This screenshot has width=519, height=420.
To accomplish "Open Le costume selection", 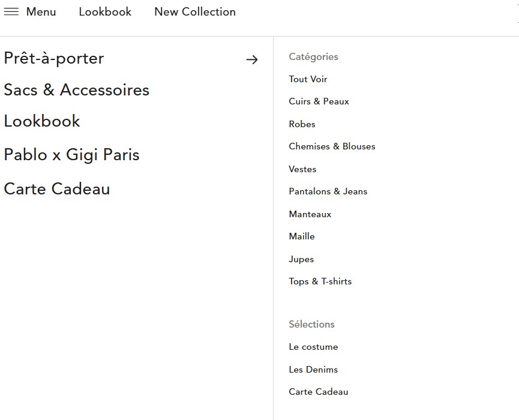I will pyautogui.click(x=313, y=347).
